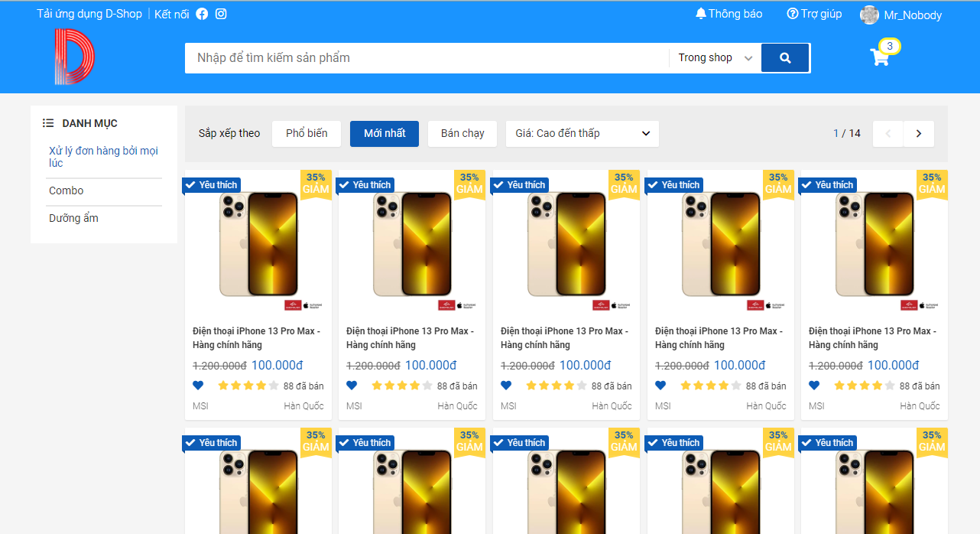
Task: Open D-Shop's Instagram icon
Action: pyautogui.click(x=221, y=13)
